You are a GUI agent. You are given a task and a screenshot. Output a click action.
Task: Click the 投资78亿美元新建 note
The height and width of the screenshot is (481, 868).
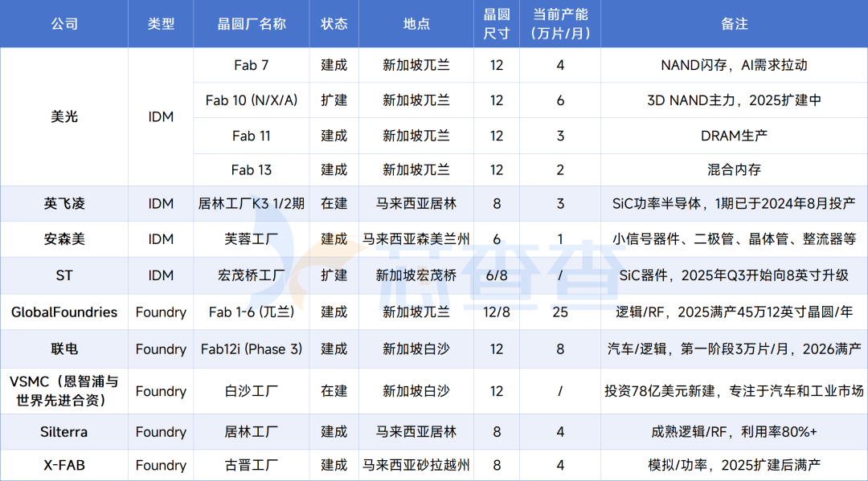734,391
